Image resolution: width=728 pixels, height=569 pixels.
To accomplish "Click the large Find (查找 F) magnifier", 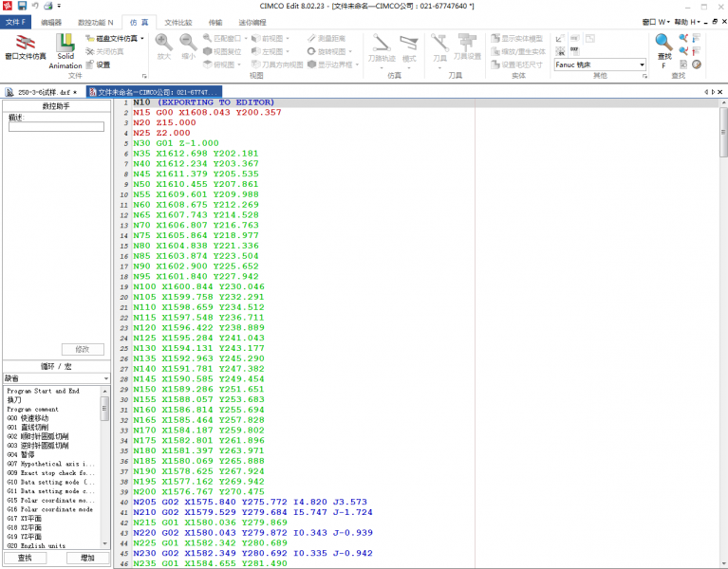I will pos(663,51).
